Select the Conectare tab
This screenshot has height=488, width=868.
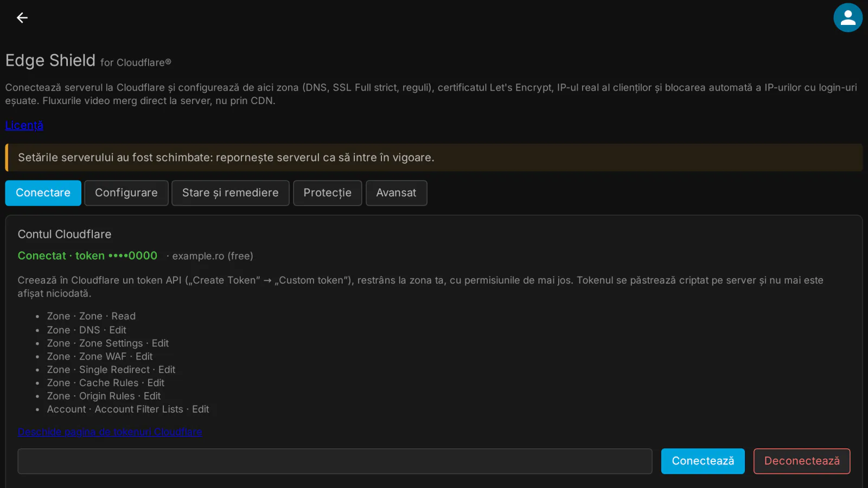pyautogui.click(x=43, y=193)
